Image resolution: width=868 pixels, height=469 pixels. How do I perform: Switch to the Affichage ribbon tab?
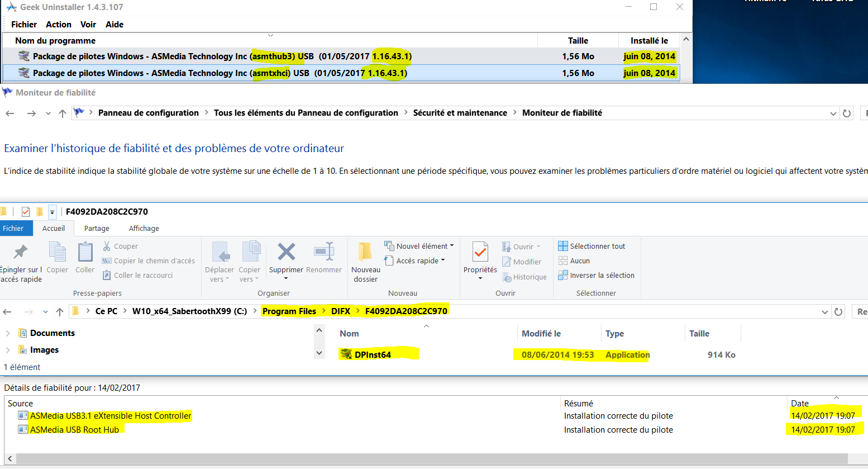click(144, 228)
